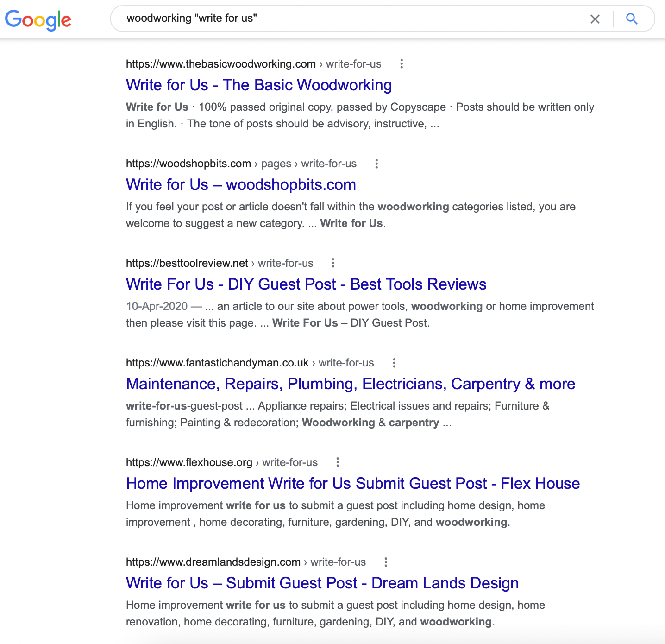Open three-dot menu for besttoolreview.net result
Image resolution: width=665 pixels, height=644 pixels.
pyautogui.click(x=333, y=263)
